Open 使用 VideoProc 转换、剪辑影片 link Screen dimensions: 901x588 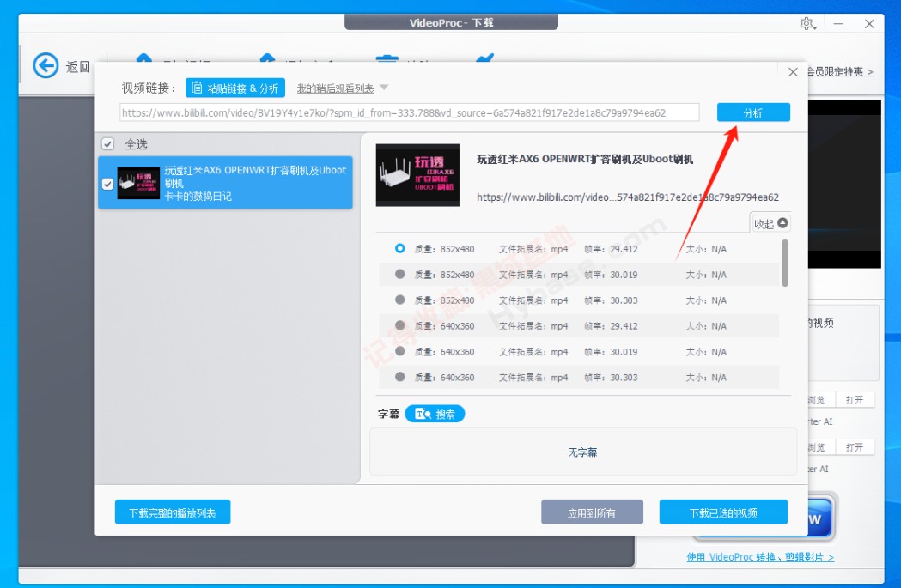[760, 557]
